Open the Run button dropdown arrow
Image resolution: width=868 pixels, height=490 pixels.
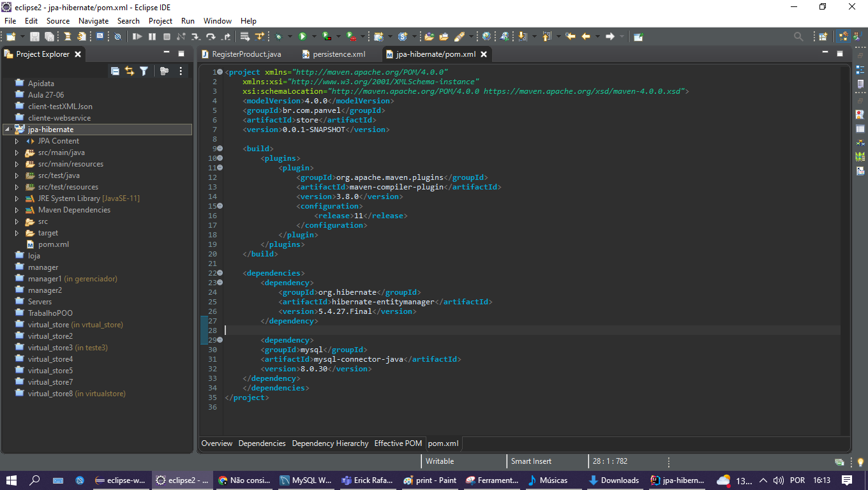[x=313, y=37]
